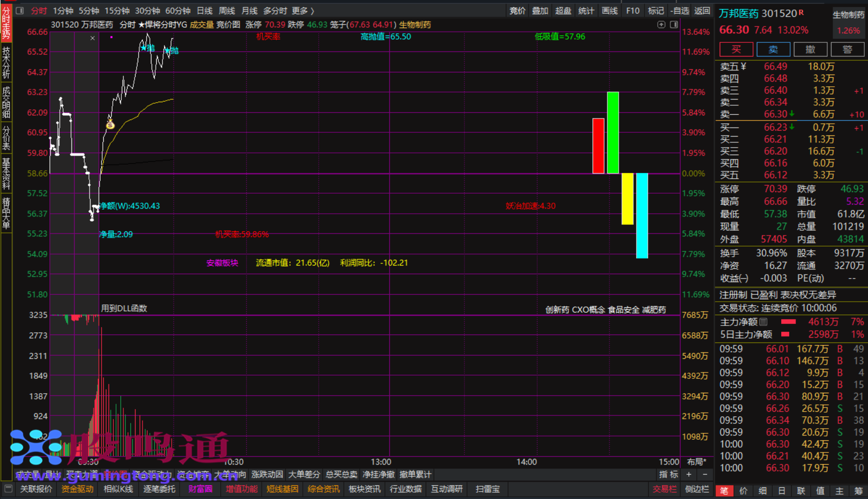This screenshot has width=868, height=499.
Task: Click the 返回 back button
Action: pyautogui.click(x=702, y=11)
